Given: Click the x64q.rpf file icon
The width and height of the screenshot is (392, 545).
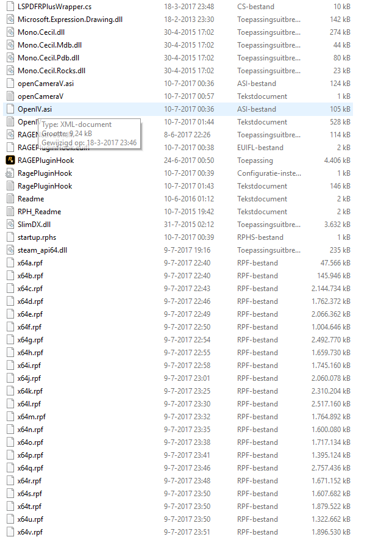Looking at the screenshot, I should click(10, 468).
